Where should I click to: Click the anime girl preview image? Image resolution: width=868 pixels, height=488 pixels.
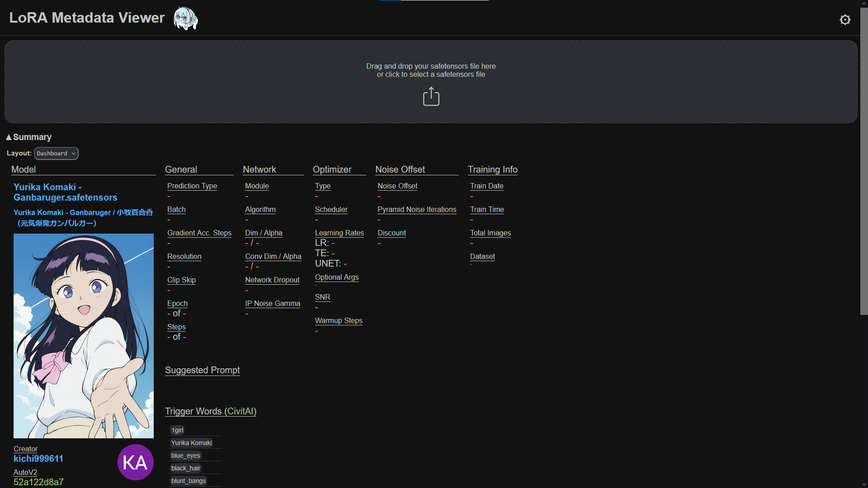pyautogui.click(x=84, y=336)
